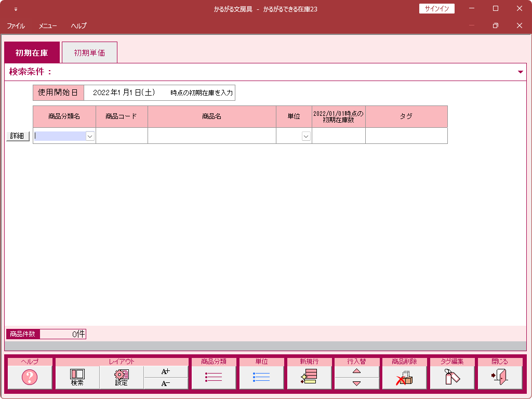Open 商品分類 list icon
Image resolution: width=532 pixels, height=399 pixels.
[x=214, y=377]
